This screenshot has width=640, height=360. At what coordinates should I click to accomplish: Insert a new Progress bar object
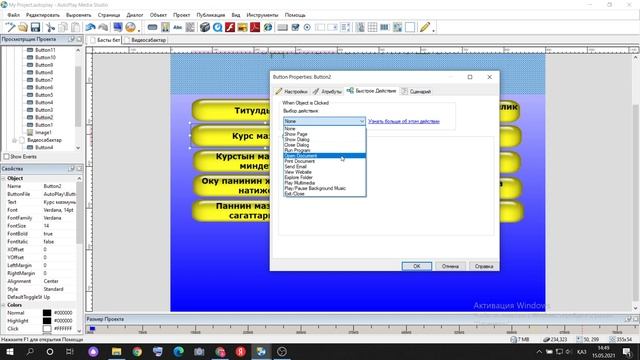click(384, 27)
